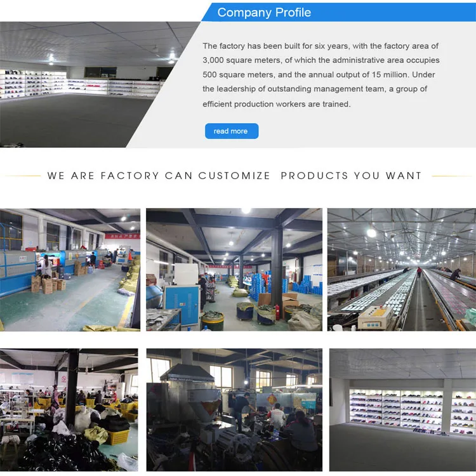The height and width of the screenshot is (476, 476).
Task: Click the gold line right of heading
Action: point(451,176)
